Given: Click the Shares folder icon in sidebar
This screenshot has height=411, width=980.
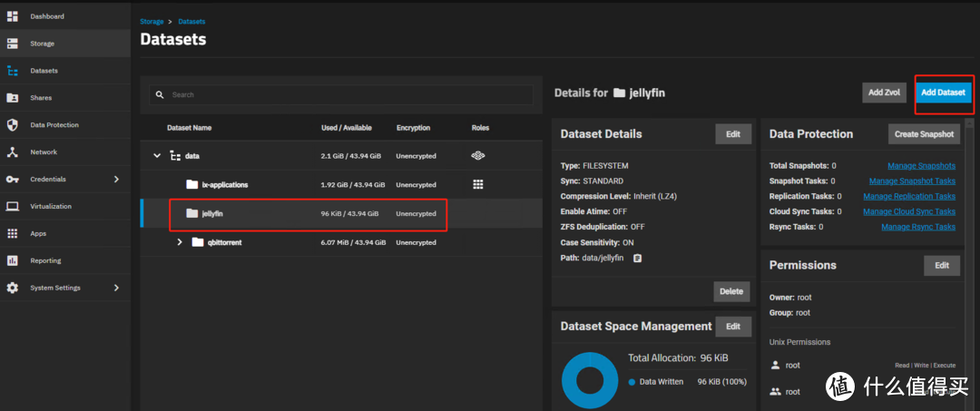Looking at the screenshot, I should [x=13, y=98].
